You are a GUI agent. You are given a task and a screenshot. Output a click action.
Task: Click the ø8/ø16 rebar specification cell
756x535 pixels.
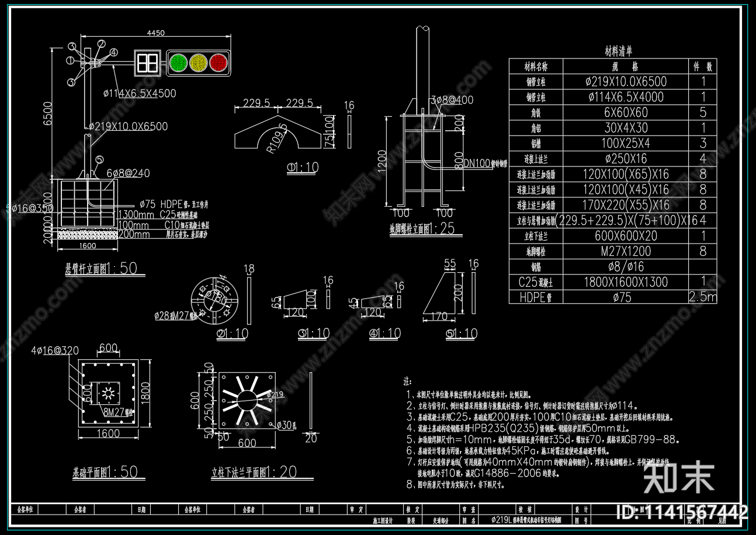tap(626, 266)
